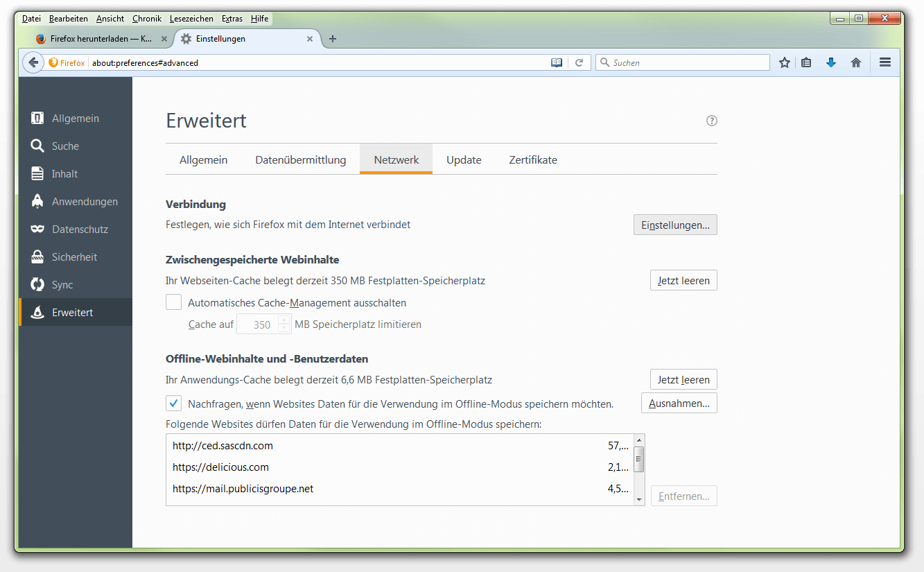The image size is (924, 572).
Task: Open the Datei menu
Action: point(31,19)
